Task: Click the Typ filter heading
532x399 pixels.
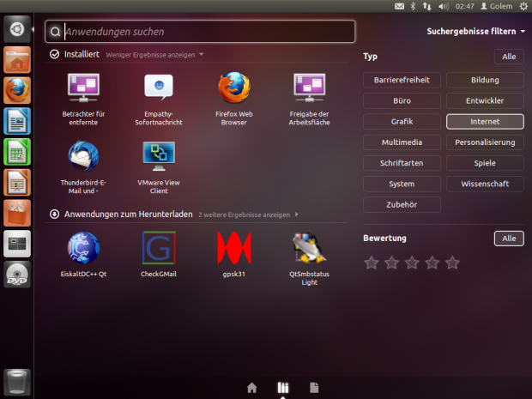Action: tap(370, 57)
